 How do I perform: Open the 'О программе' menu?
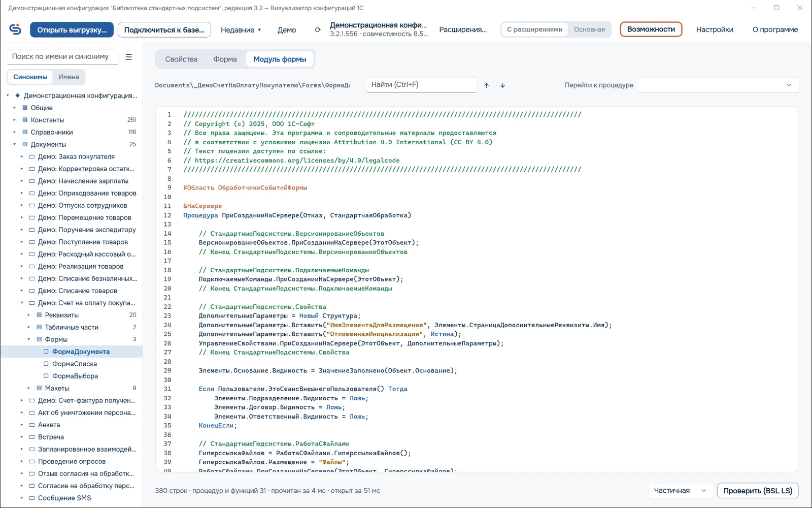coord(775,29)
